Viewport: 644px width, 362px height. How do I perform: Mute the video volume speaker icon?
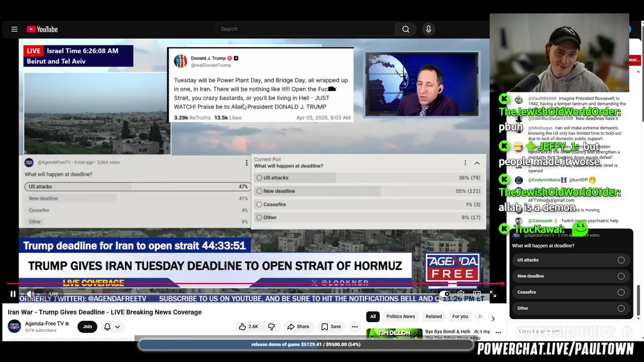[x=31, y=294]
